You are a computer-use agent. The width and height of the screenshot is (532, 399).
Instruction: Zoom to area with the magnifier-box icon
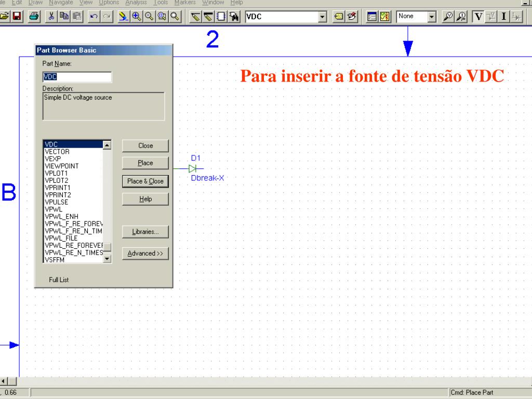[x=162, y=16]
